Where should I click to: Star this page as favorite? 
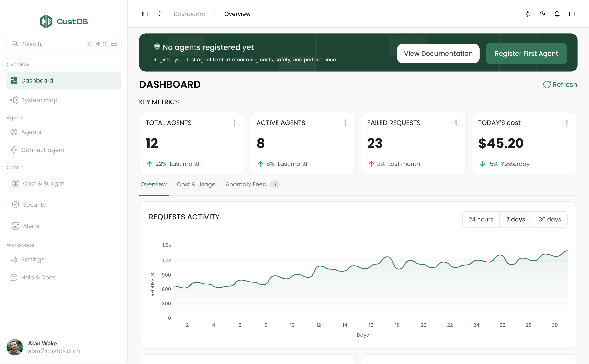point(159,14)
